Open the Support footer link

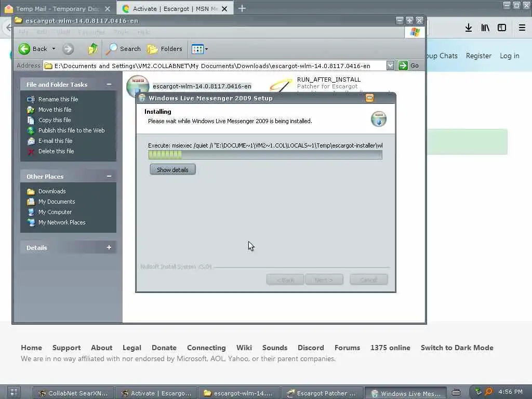tap(66, 348)
